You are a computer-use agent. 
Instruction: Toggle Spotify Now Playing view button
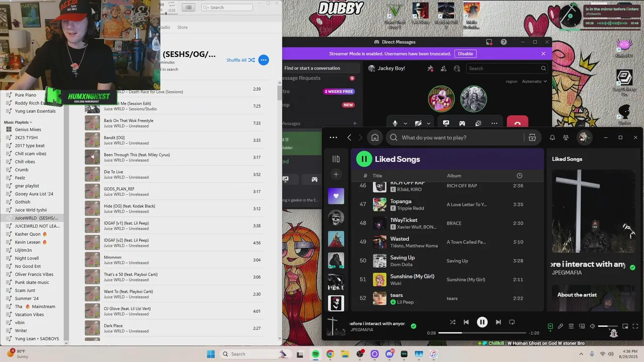550,326
